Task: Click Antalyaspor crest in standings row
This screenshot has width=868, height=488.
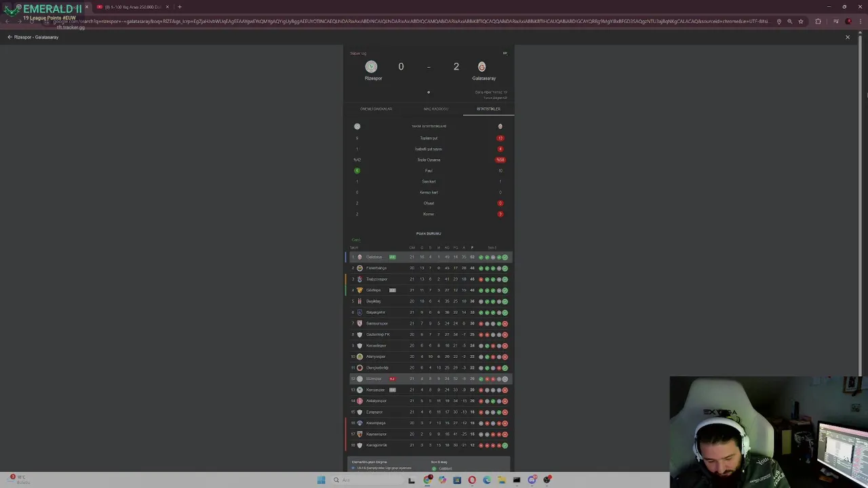Action: (359, 401)
